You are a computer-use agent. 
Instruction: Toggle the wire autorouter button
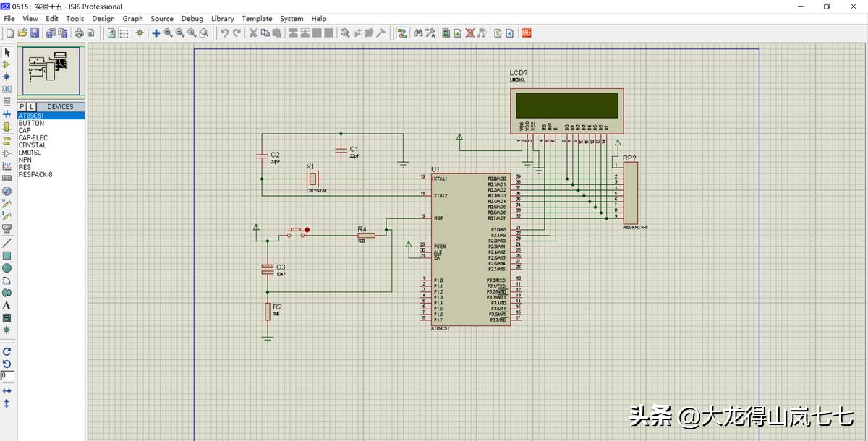(x=402, y=33)
